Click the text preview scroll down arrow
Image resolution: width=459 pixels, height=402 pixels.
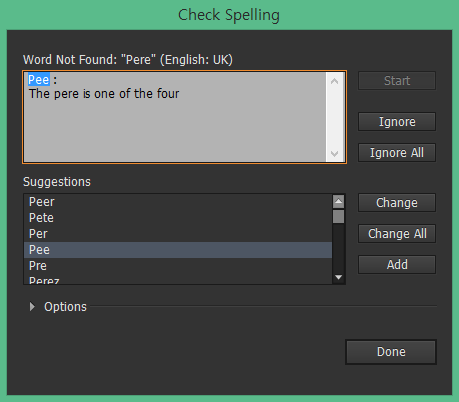click(x=334, y=154)
